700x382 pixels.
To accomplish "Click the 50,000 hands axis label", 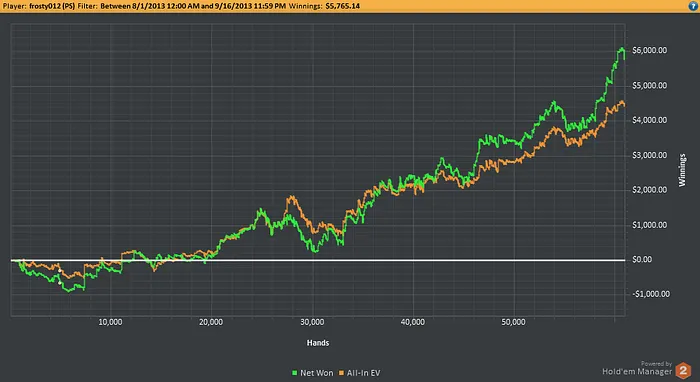I will pyautogui.click(x=513, y=322).
